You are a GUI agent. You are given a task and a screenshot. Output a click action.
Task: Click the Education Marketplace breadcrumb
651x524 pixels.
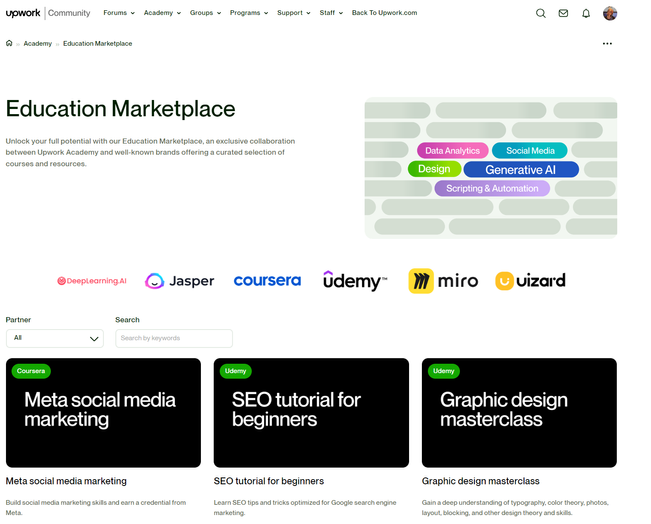98,44
